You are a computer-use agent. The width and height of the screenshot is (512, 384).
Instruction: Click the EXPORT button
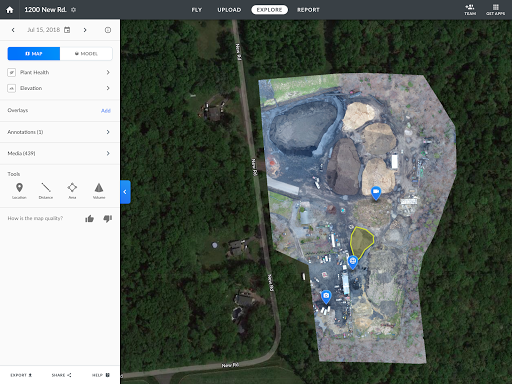click(21, 375)
